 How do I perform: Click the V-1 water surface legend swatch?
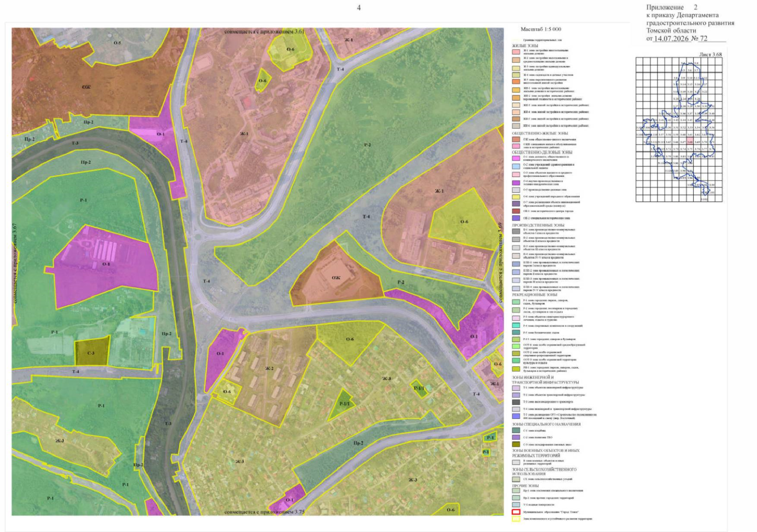click(516, 505)
